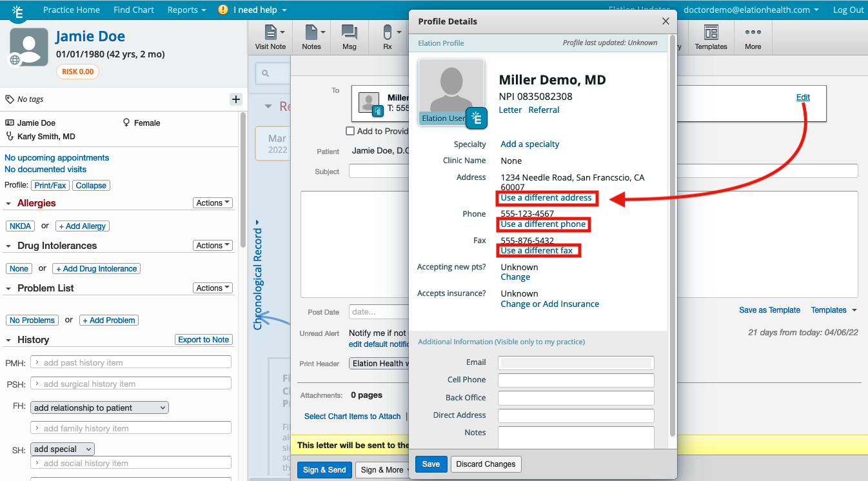
Task: Click Discard Changes button
Action: point(486,464)
